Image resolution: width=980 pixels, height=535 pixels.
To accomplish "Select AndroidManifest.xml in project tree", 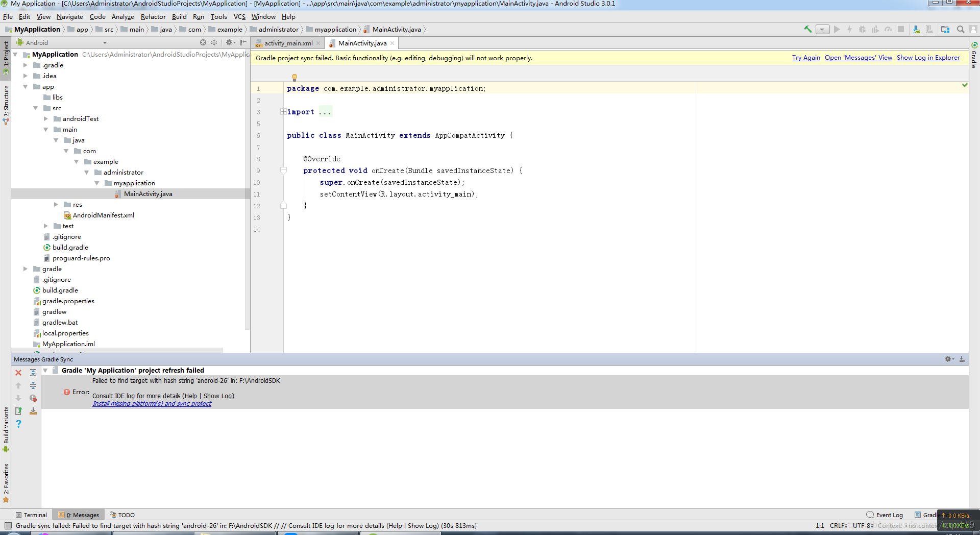I will (103, 215).
